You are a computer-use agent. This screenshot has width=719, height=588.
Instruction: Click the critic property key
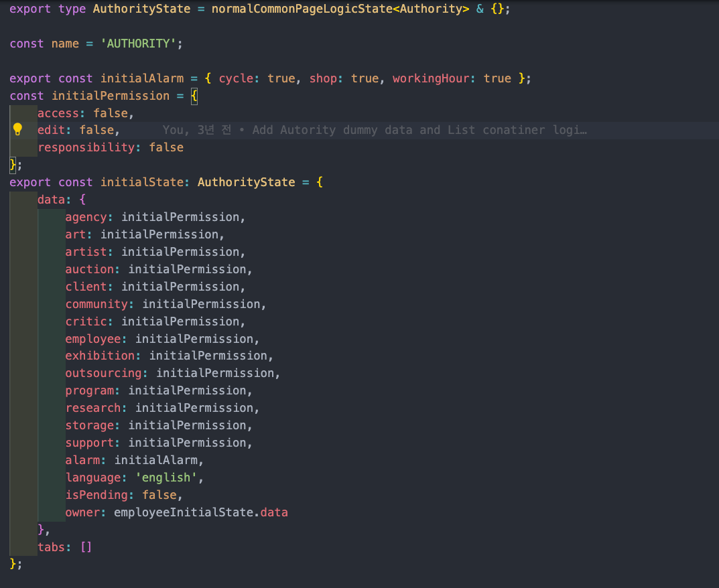pyautogui.click(x=86, y=321)
